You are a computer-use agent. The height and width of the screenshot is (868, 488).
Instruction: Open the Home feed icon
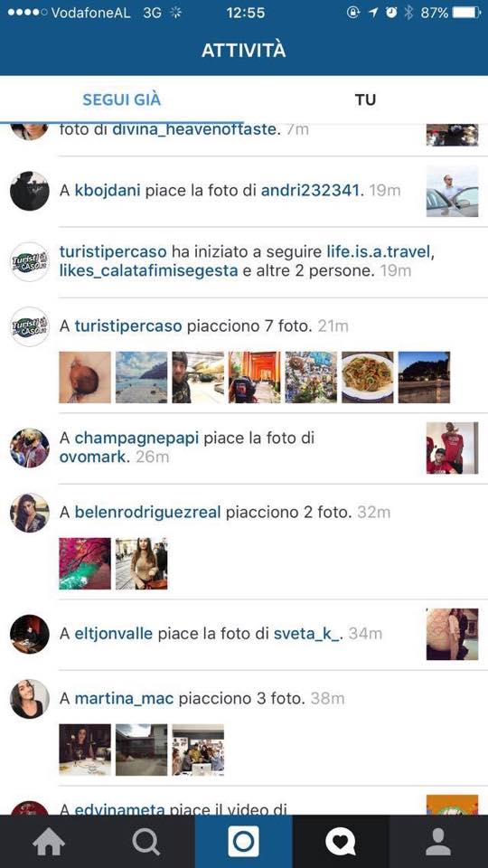pos(49,842)
